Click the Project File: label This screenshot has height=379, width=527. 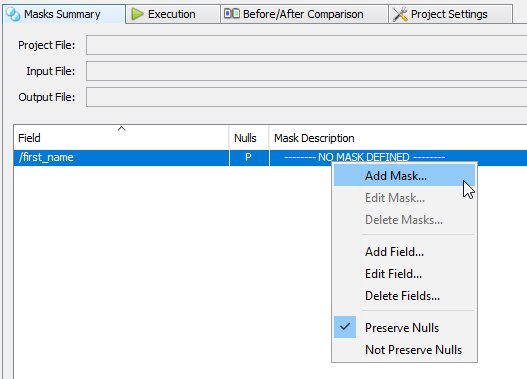pyautogui.click(x=47, y=45)
